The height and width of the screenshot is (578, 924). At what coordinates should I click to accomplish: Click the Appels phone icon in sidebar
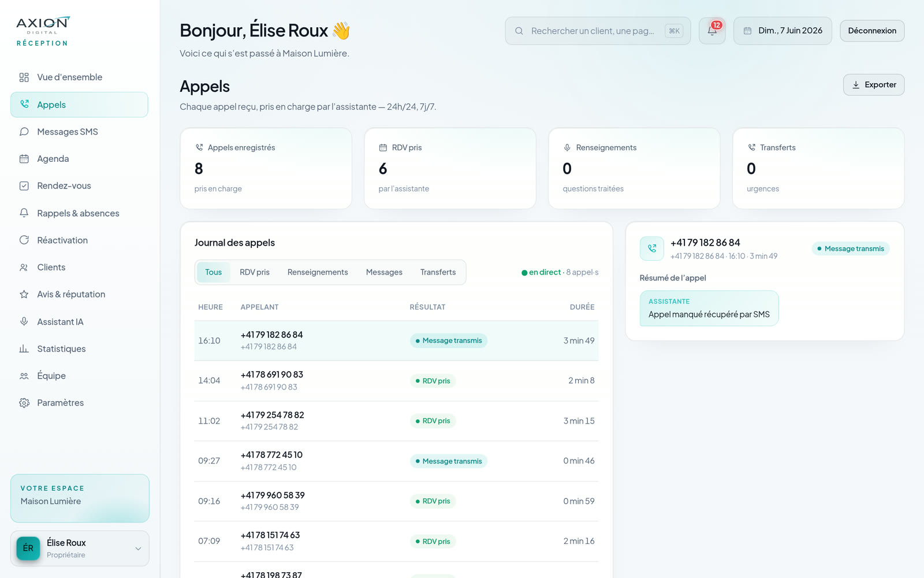(x=24, y=105)
